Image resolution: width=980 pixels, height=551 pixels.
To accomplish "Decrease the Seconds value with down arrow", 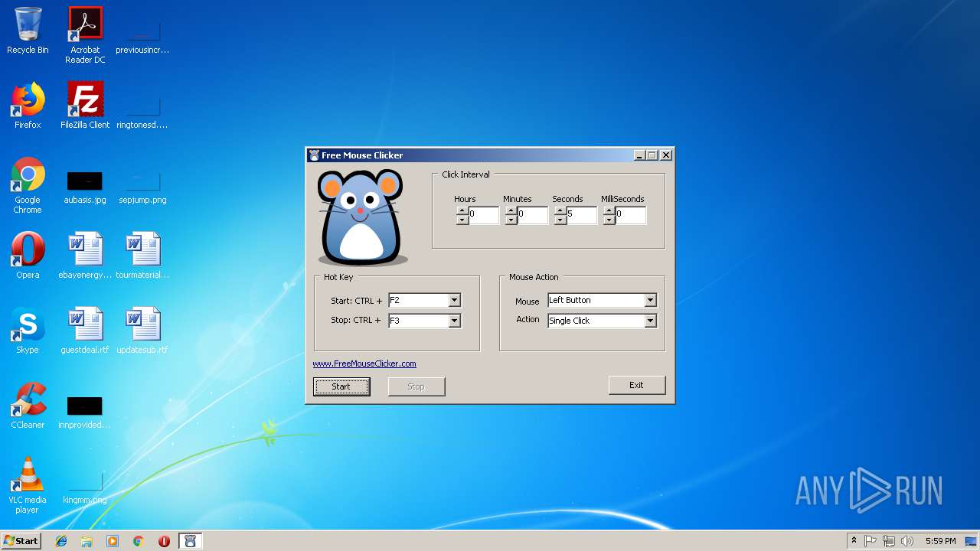I will pyautogui.click(x=560, y=220).
